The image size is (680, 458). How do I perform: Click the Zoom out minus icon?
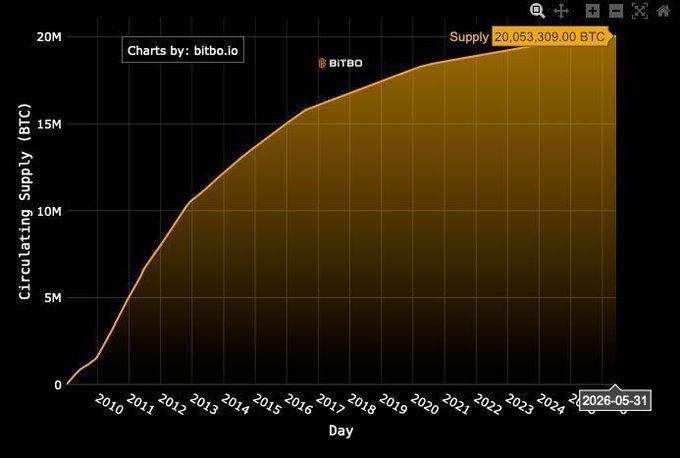tap(616, 10)
